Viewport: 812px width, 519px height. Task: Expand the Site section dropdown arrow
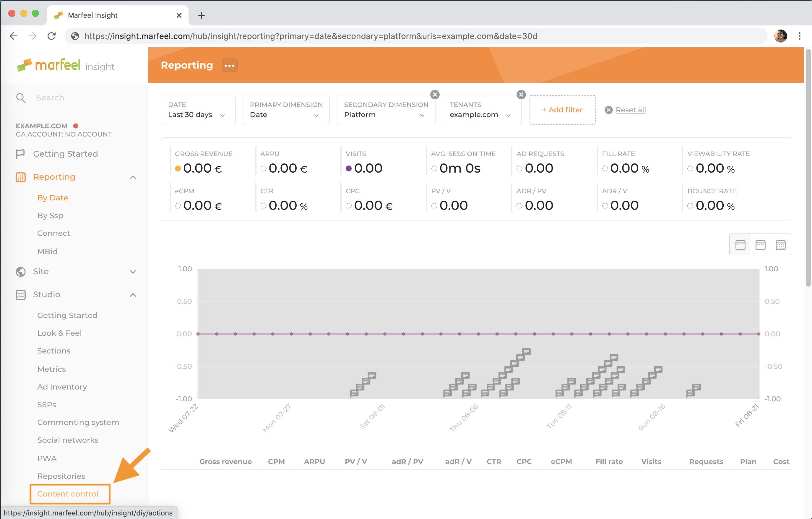tap(133, 272)
